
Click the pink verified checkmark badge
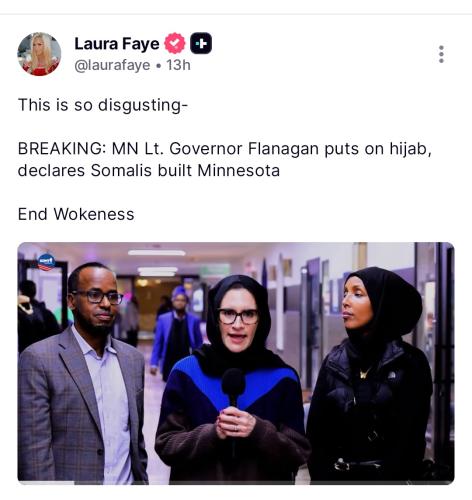pyautogui.click(x=175, y=43)
